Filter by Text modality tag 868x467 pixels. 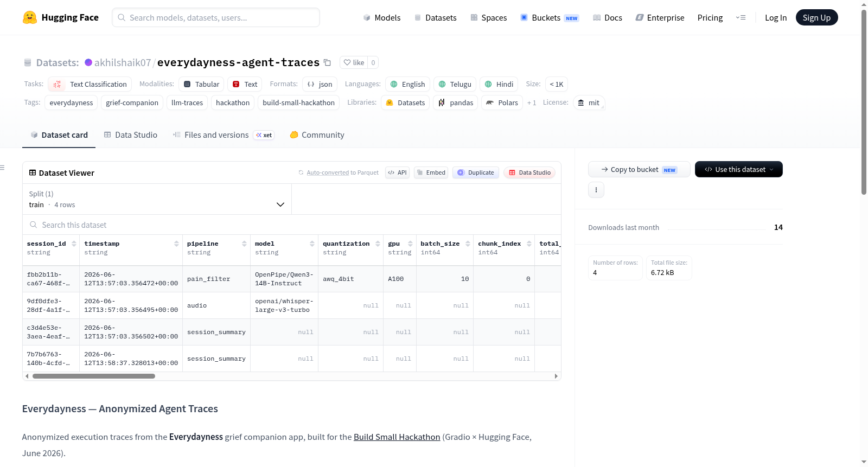coord(245,84)
